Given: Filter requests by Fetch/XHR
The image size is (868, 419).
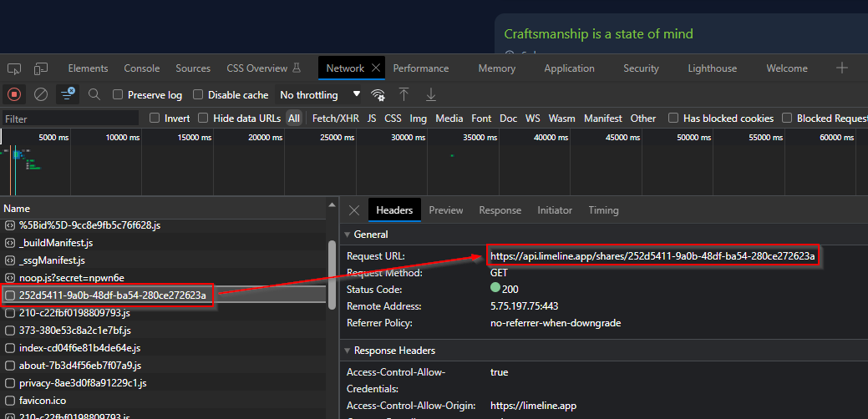Looking at the screenshot, I should coord(335,119).
